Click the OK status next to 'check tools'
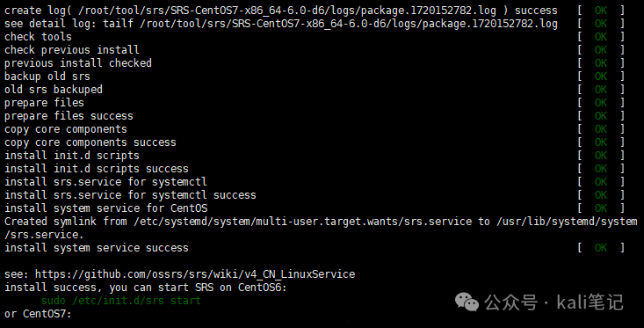 click(600, 37)
